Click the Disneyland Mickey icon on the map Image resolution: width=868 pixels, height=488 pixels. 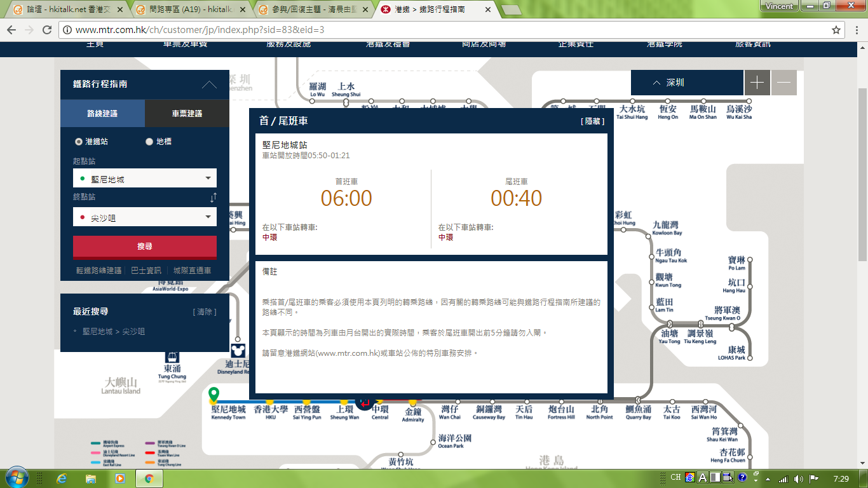click(x=237, y=350)
